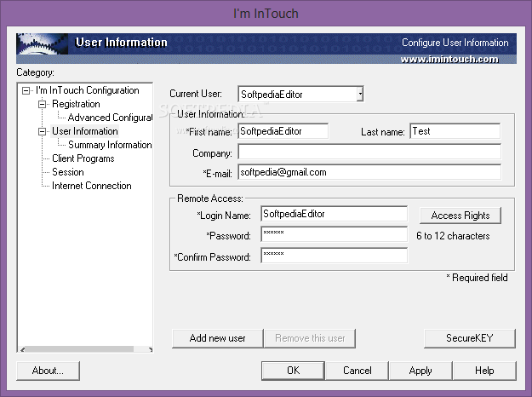Select Registration in the category tree
The image size is (532, 397).
click(76, 104)
